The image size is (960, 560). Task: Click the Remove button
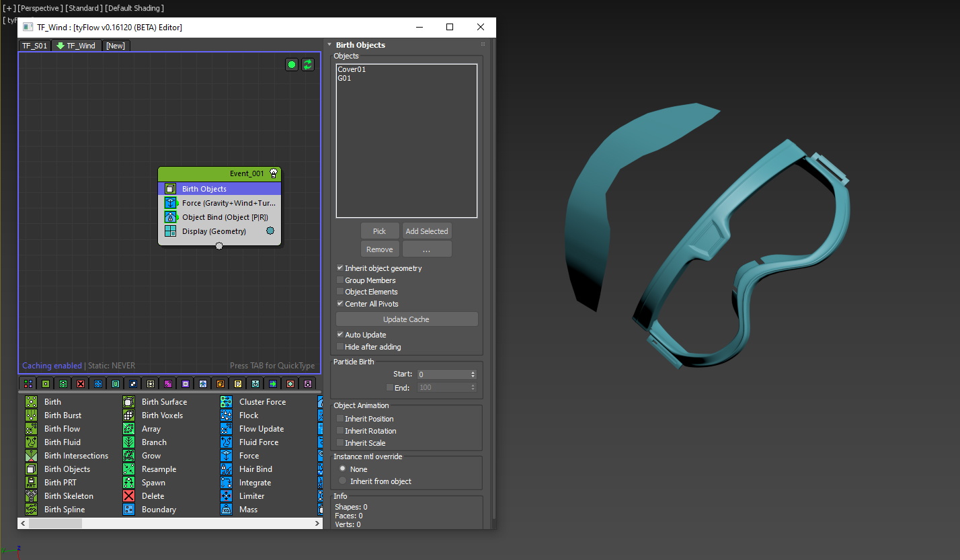[380, 249]
